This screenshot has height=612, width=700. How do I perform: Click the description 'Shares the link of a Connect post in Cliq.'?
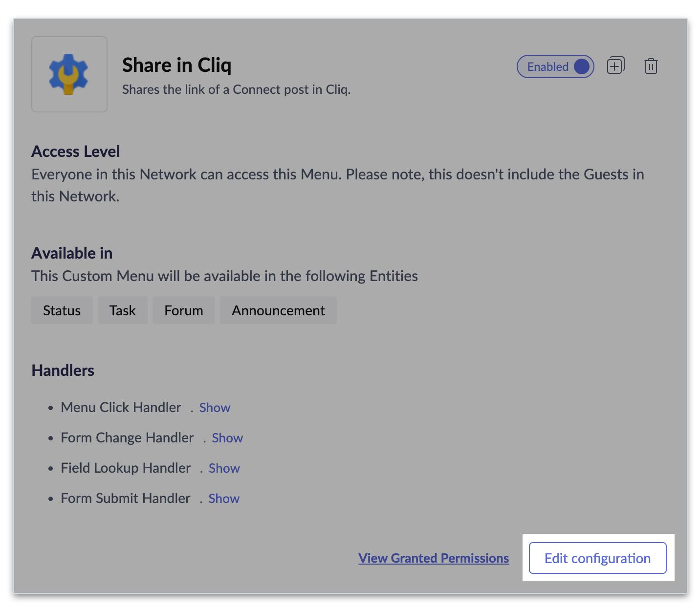(237, 90)
